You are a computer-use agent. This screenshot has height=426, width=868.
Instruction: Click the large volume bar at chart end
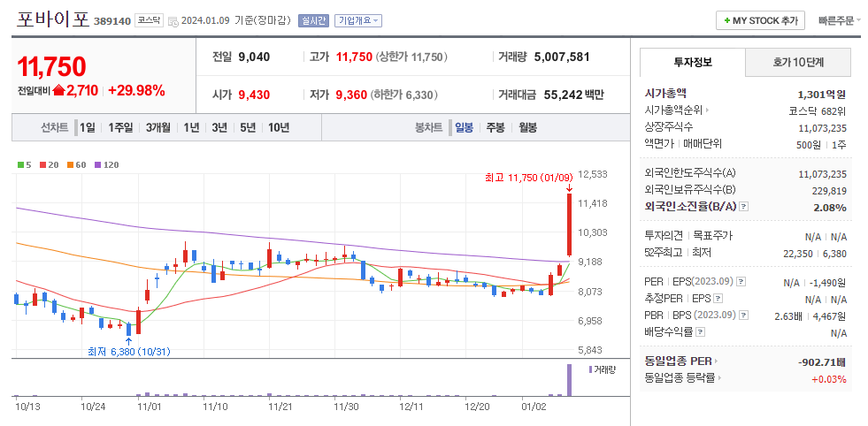pyautogui.click(x=569, y=380)
